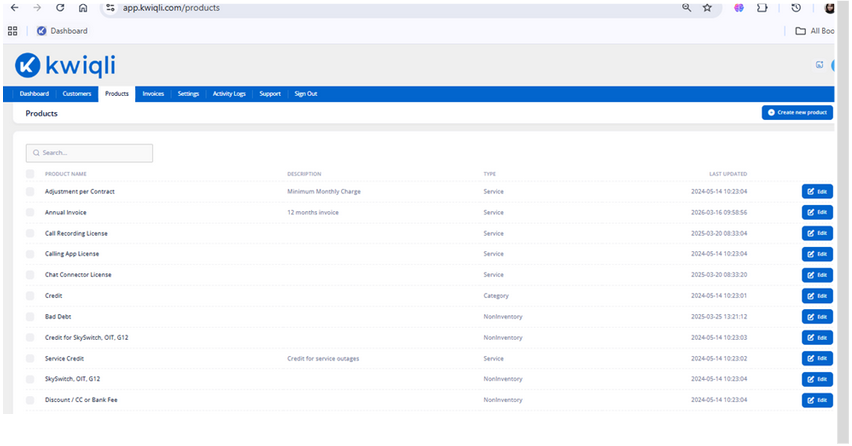Go back in browser history
Image resolution: width=852 pixels, height=446 pixels.
point(15,8)
